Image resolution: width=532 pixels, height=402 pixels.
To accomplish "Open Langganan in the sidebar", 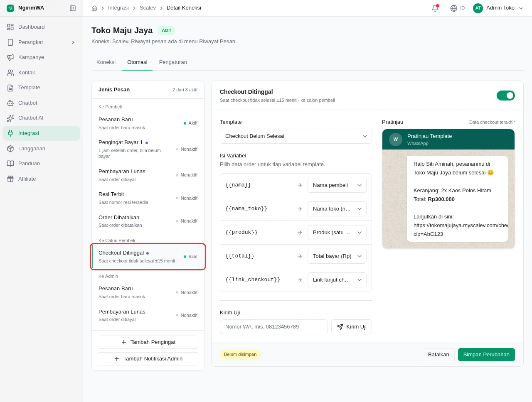I will point(41,149).
